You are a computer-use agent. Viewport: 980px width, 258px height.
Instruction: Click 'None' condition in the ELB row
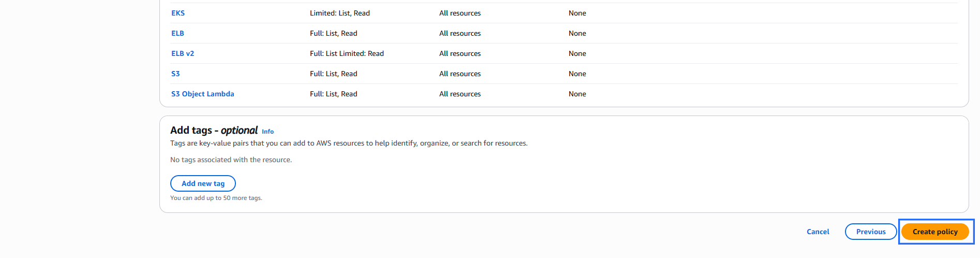(577, 33)
